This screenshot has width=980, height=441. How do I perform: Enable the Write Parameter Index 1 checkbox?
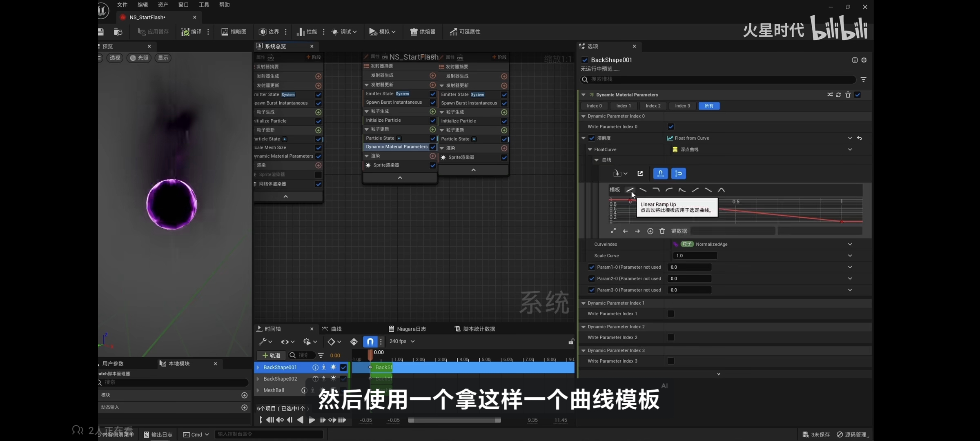(x=670, y=314)
